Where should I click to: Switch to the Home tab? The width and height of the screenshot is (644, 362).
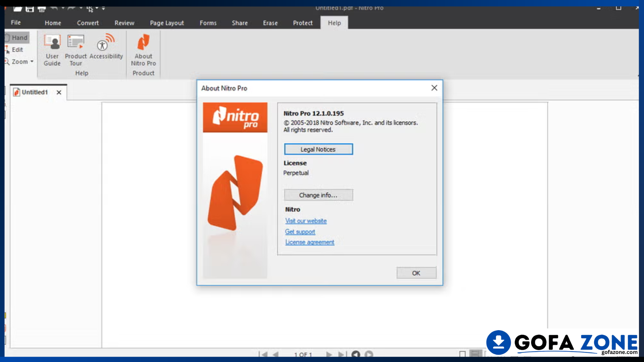(x=53, y=23)
